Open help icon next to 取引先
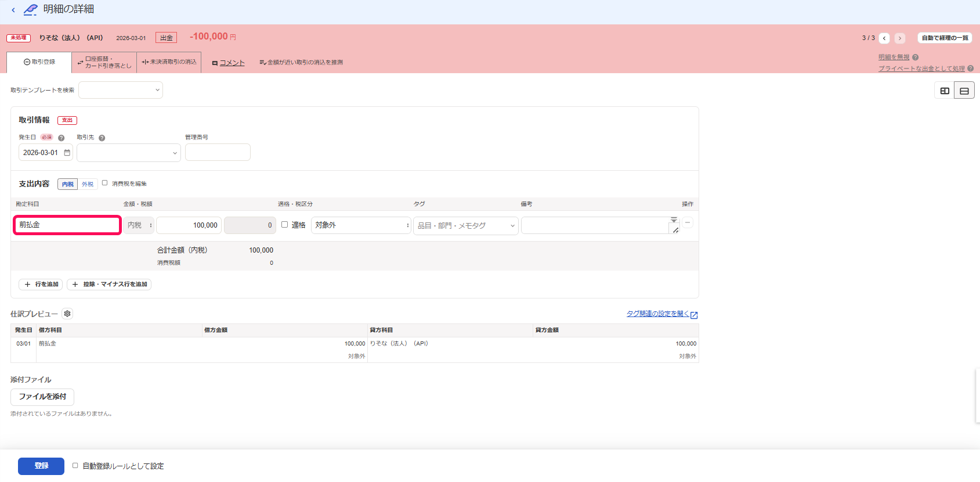The image size is (980, 482). (x=102, y=138)
